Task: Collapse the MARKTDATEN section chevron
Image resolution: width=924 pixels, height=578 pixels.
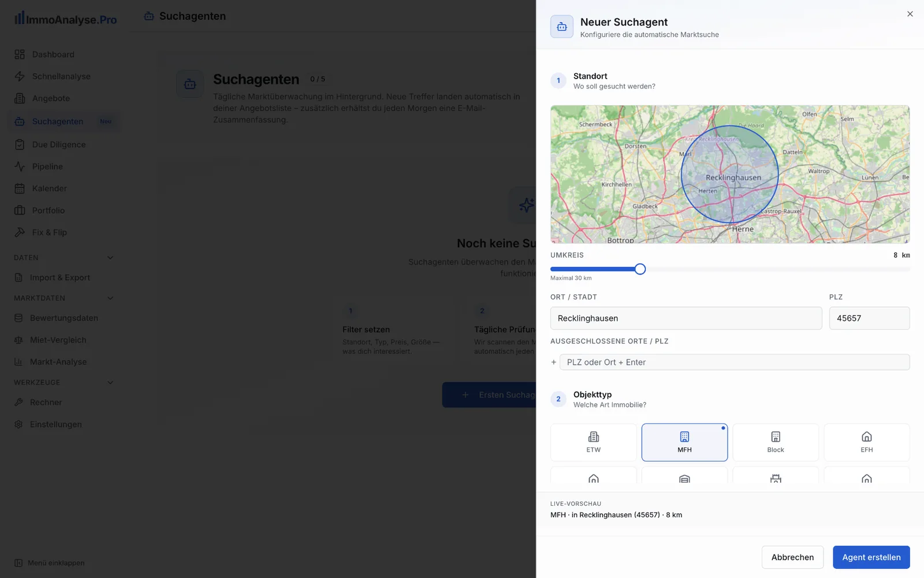Action: (x=110, y=298)
